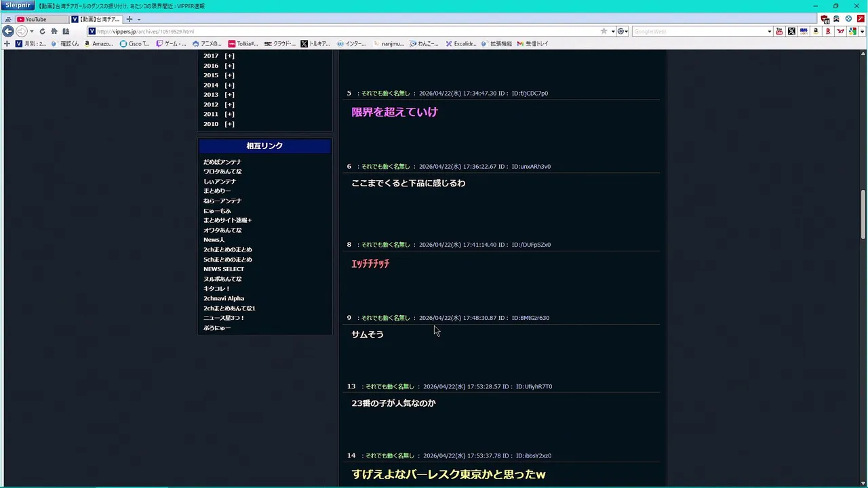The width and height of the screenshot is (868, 488).
Task: Expand the 2011 archive [+]
Action: tap(229, 114)
